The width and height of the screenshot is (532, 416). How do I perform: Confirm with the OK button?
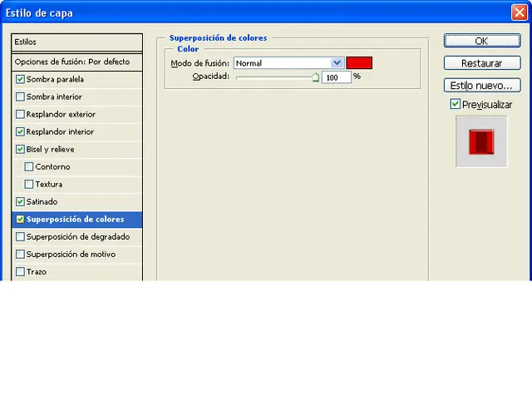(482, 41)
